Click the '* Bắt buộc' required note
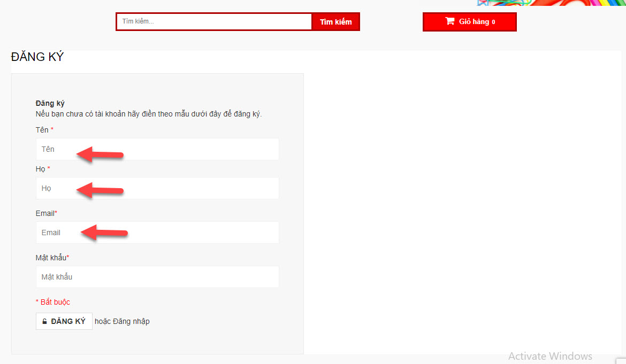This screenshot has width=626, height=364. (52, 302)
